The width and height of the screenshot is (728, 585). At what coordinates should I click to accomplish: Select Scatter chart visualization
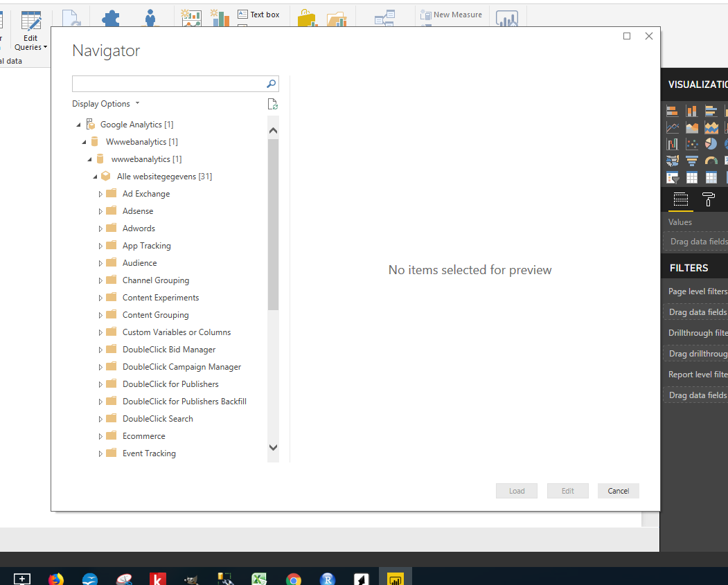692,144
